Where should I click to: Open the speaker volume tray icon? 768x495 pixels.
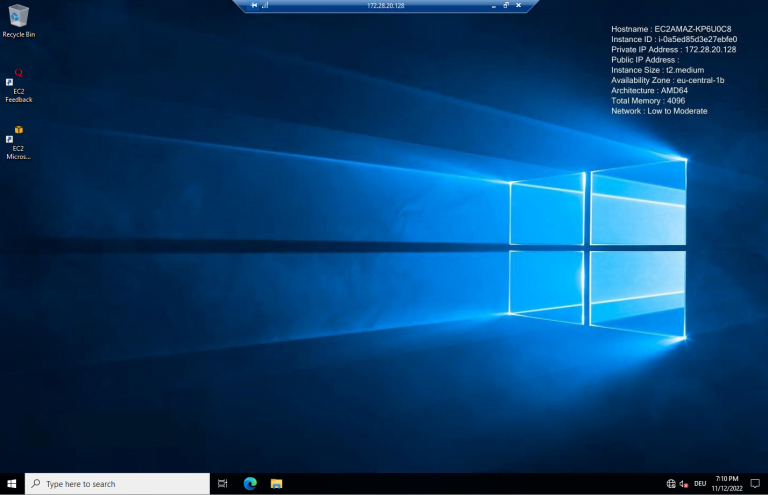click(x=683, y=484)
